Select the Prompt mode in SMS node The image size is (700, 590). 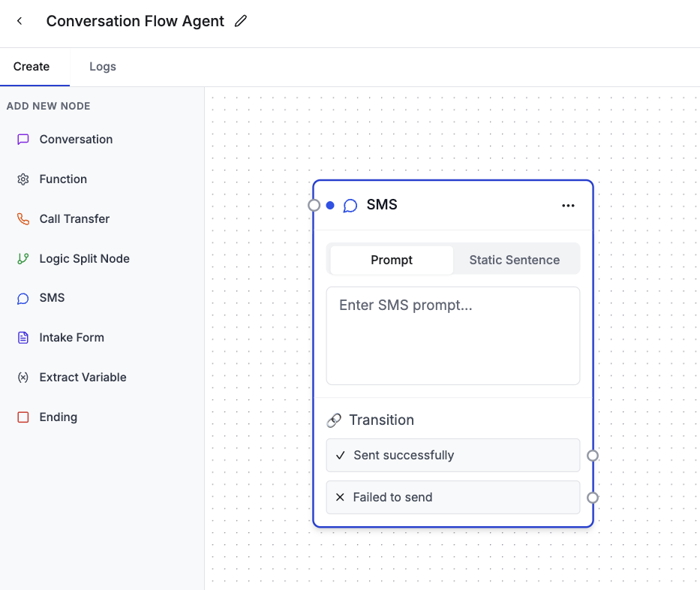click(x=392, y=260)
